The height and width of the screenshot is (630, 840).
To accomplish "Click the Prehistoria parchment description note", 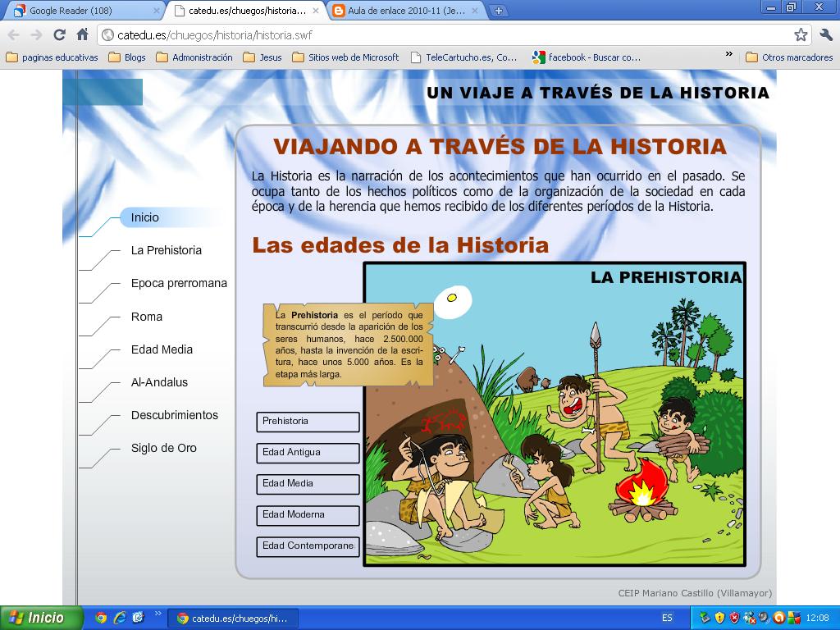I will [x=348, y=345].
